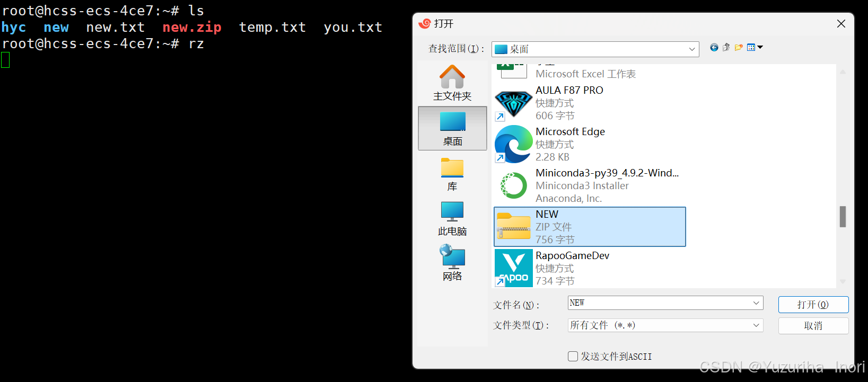Select the RapooGameDev shortcut icon
This screenshot has width=868, height=382.
(x=513, y=268)
